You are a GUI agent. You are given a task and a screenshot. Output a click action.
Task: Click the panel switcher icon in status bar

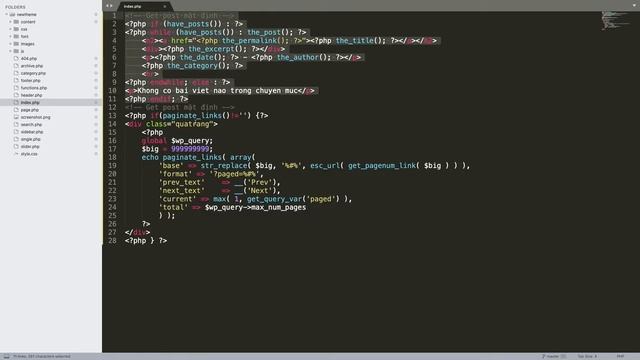pyautogui.click(x=7, y=356)
